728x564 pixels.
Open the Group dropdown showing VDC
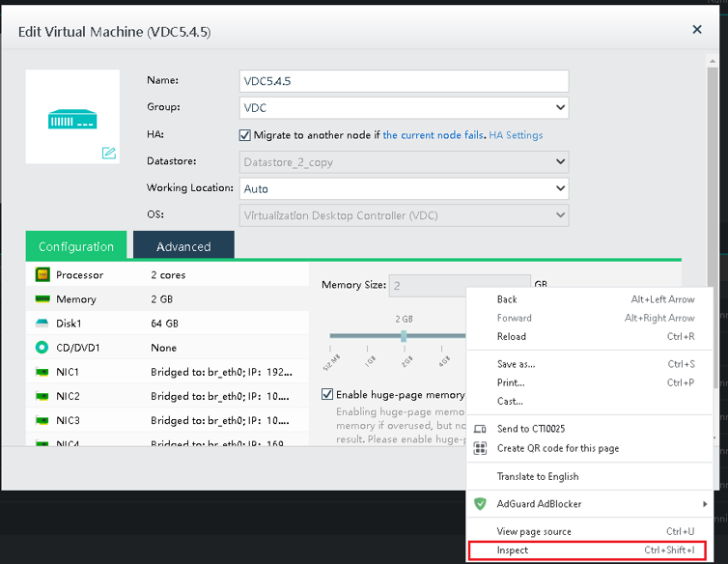tap(404, 108)
